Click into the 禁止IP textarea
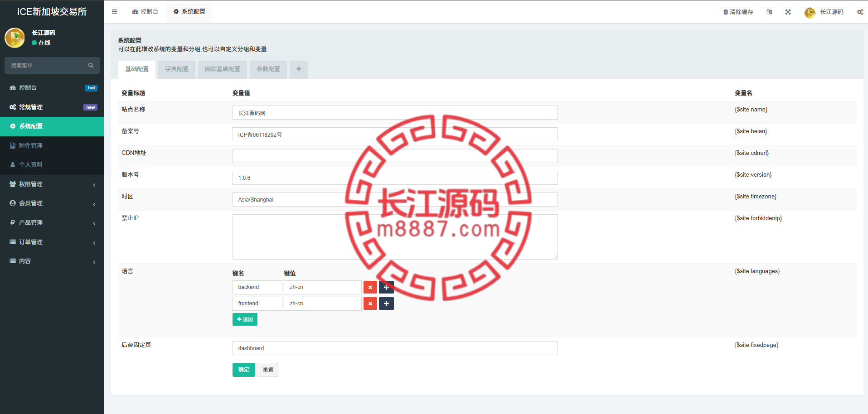This screenshot has width=868, height=414. coord(395,237)
